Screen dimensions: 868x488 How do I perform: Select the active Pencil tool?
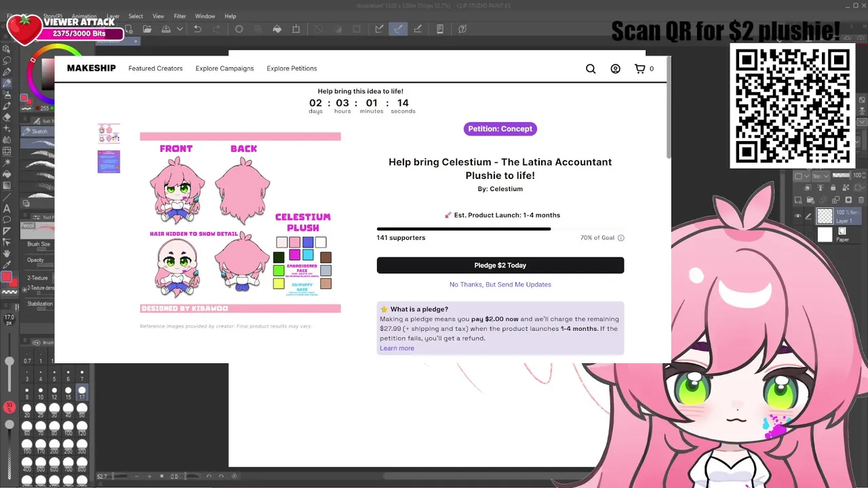coord(7,83)
